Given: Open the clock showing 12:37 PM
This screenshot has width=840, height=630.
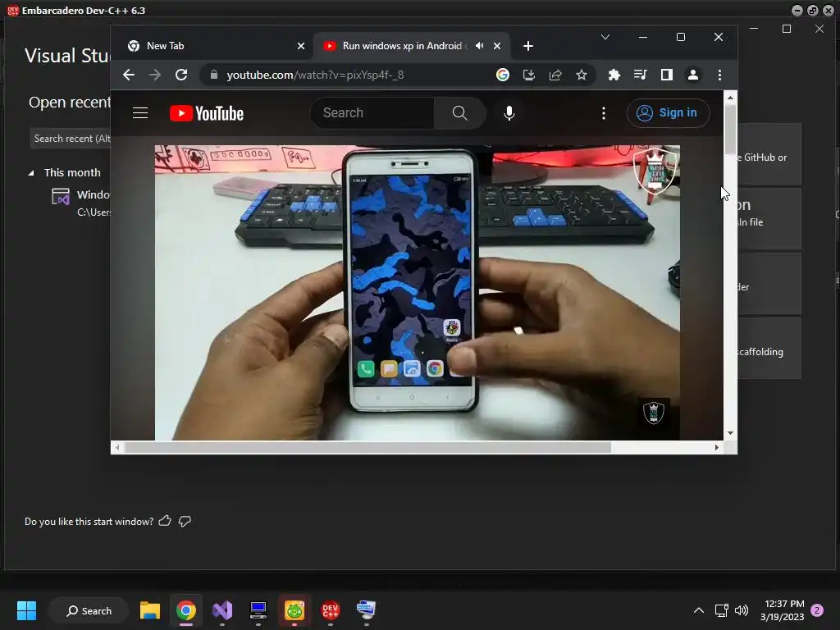Looking at the screenshot, I should coord(782,610).
